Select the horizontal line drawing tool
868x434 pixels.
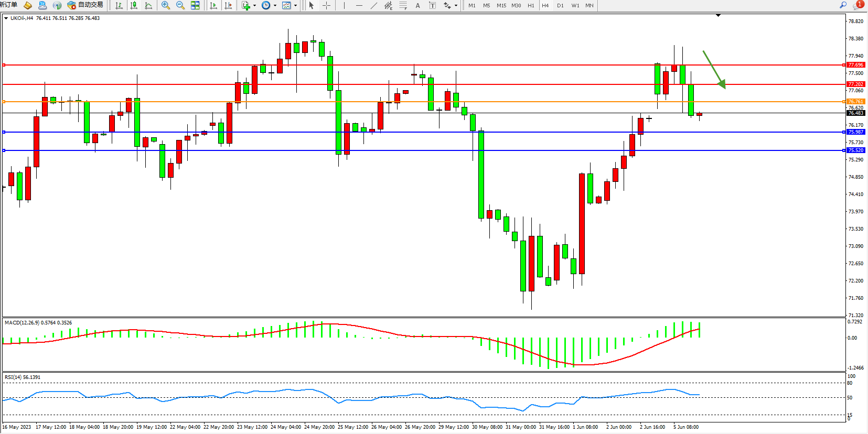[x=359, y=5]
